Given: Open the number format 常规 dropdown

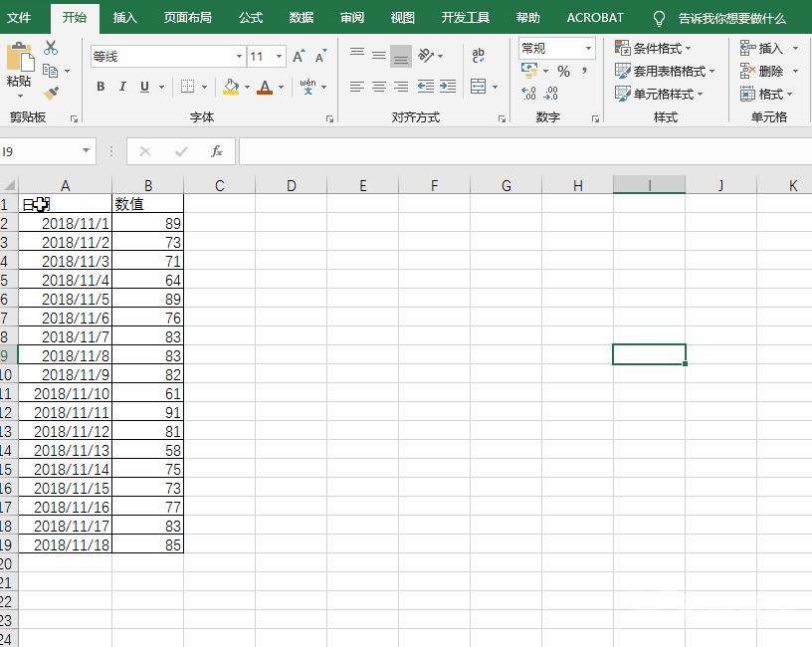Looking at the screenshot, I should 587,47.
